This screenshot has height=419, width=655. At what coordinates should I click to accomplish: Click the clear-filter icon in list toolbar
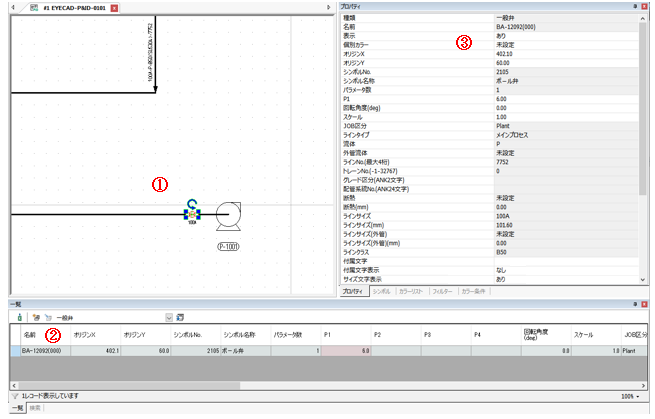tap(48, 317)
